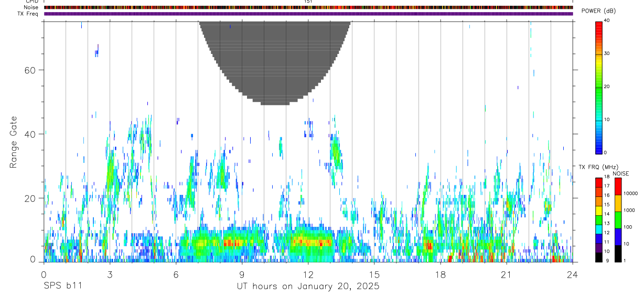
Task: Click the green 13-14 MHz swatch in TX FRQ legend
Action: (599, 220)
